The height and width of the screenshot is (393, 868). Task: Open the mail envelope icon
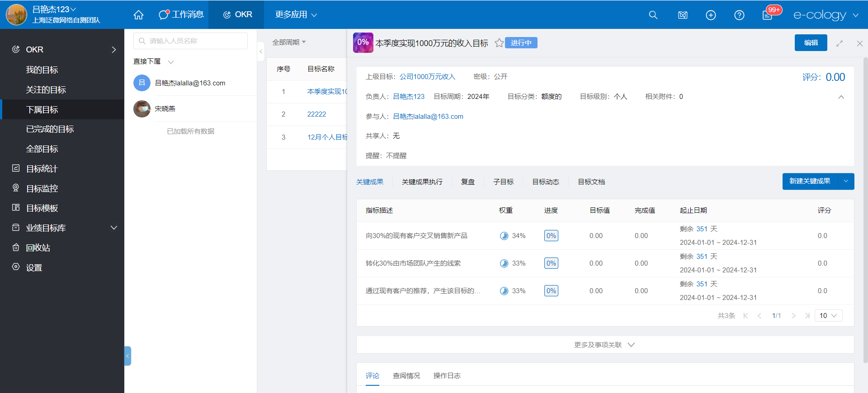[683, 15]
